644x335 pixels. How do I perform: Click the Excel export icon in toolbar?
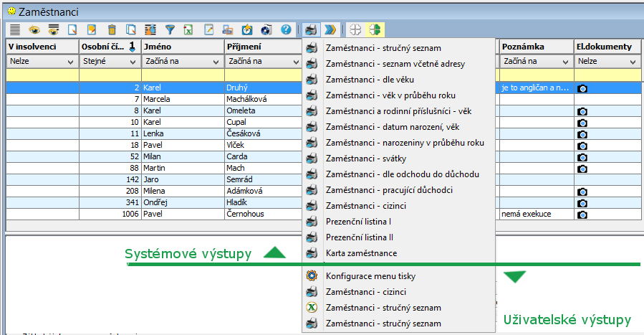[188, 29]
